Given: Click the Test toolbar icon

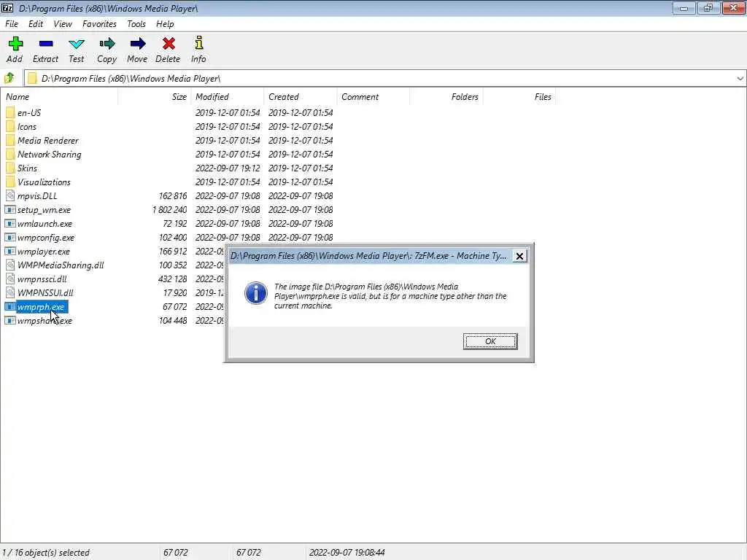Looking at the screenshot, I should tap(76, 44).
